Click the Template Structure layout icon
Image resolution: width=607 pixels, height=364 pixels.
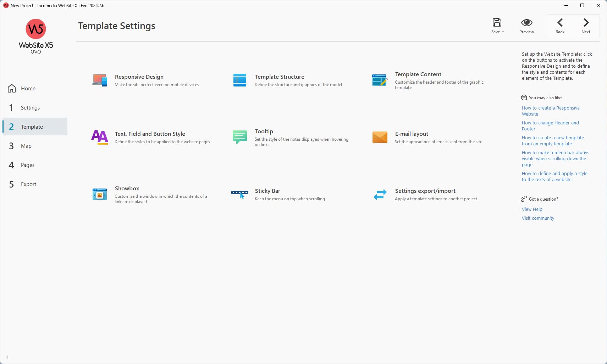coord(240,80)
